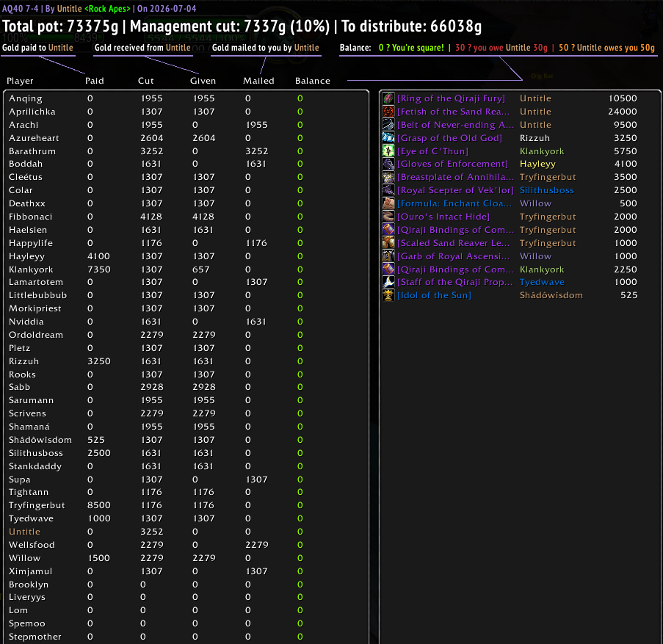Click the Player column header
Screen dimensions: 663x644
point(20,81)
